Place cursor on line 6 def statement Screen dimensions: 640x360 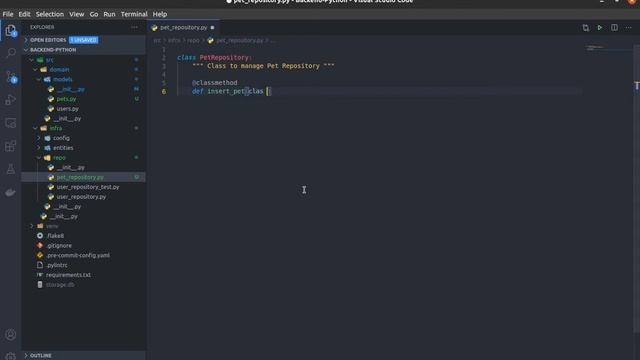tap(231, 91)
